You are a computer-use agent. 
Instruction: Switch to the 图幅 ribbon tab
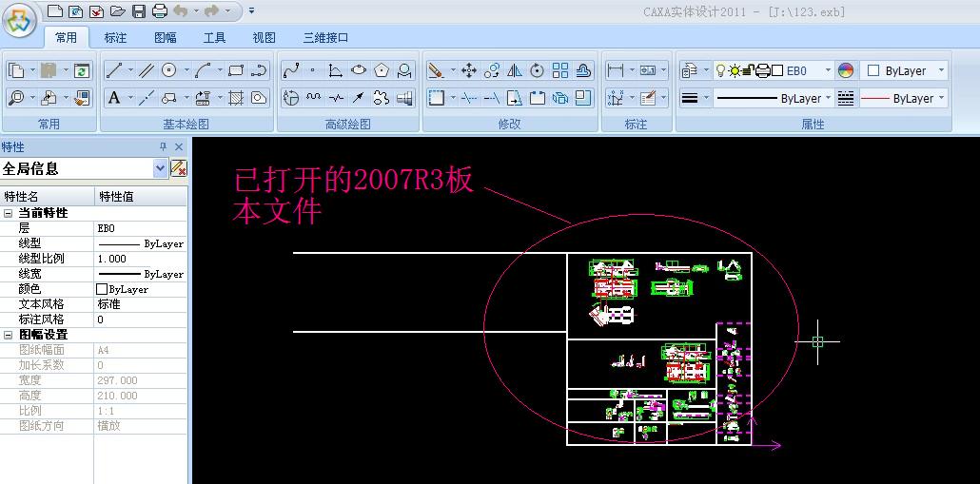(x=165, y=37)
